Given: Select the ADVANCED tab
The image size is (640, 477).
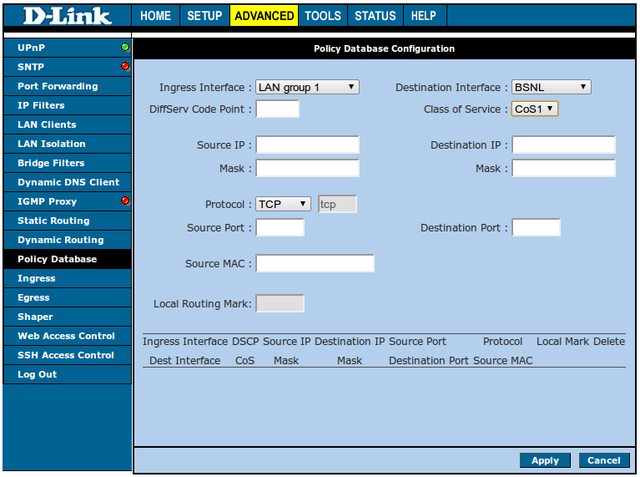Looking at the screenshot, I should coord(264,16).
